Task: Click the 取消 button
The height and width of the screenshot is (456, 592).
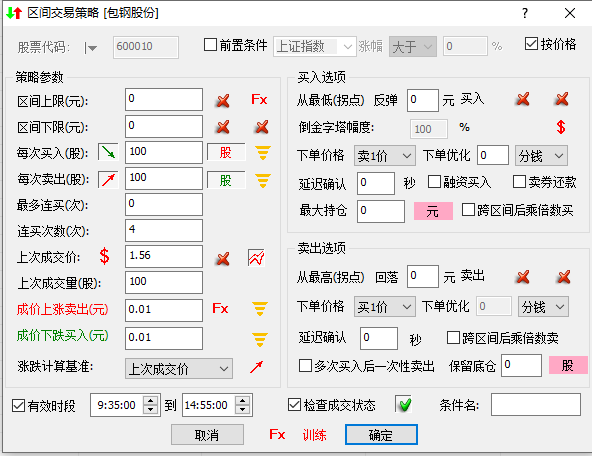Action: coord(207,434)
